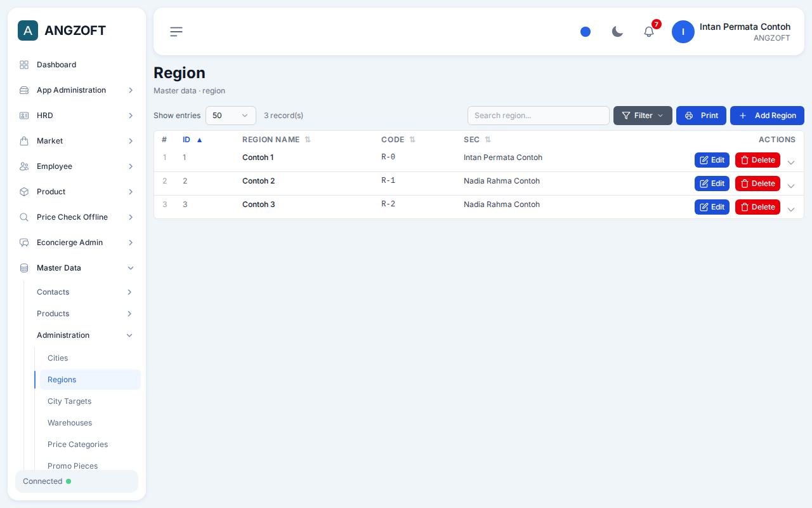Open the Show entries 50 dropdown

coord(231,116)
